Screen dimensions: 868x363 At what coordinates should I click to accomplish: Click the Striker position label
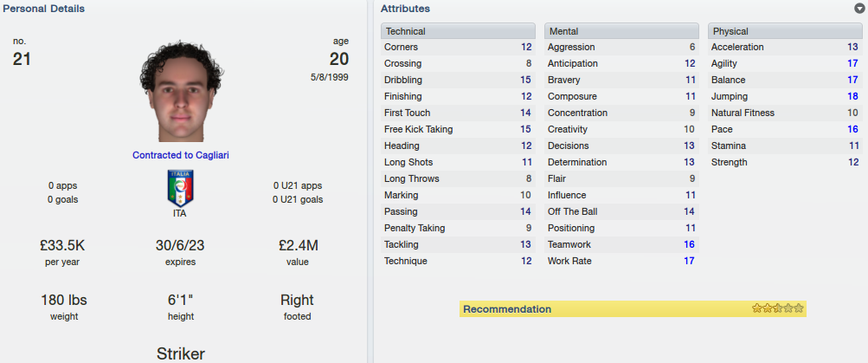(181, 353)
